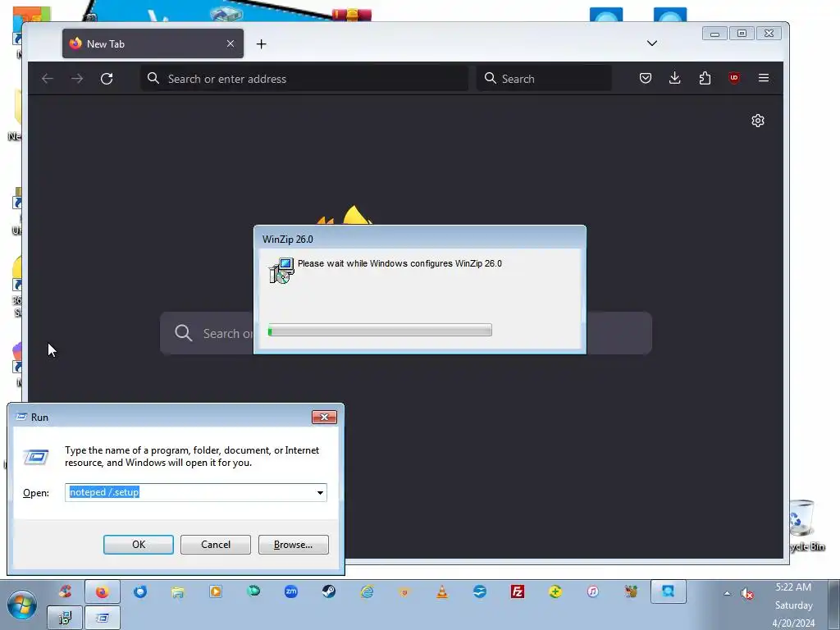The height and width of the screenshot is (630, 840).
Task: Launch Steam from the taskbar
Action: (329, 592)
